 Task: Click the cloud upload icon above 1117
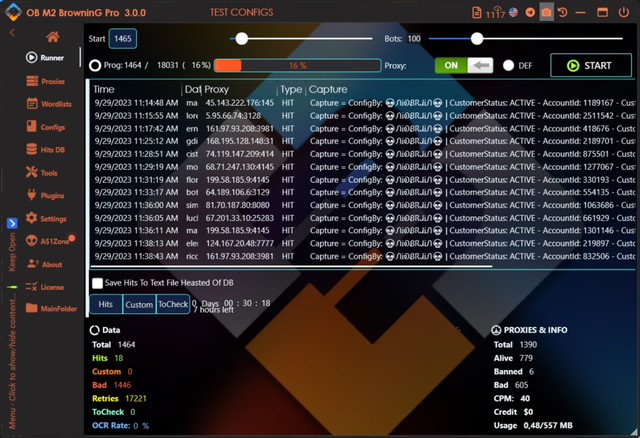[x=498, y=9]
